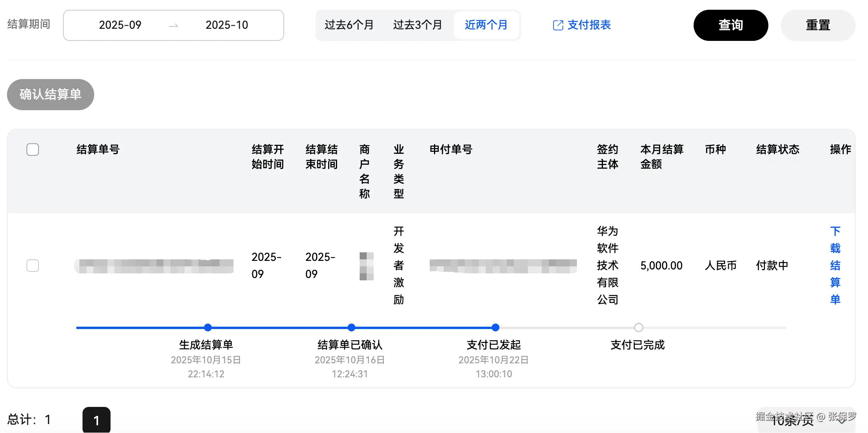The height and width of the screenshot is (433, 868).
Task: Click the 查询 query button
Action: coord(731,25)
